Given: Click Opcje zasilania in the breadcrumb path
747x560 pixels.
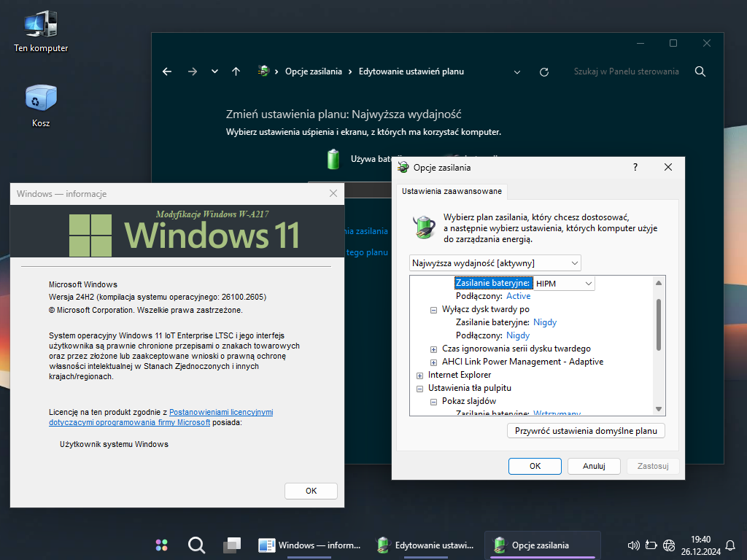Looking at the screenshot, I should [x=313, y=71].
